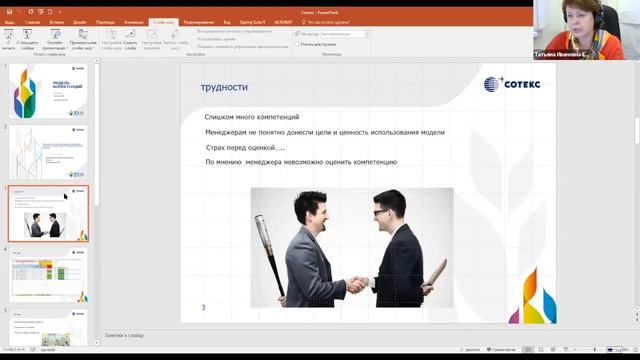This screenshot has width=640, height=360.
Task: Toggle 'Заметки' button in status bar
Action: (470, 350)
